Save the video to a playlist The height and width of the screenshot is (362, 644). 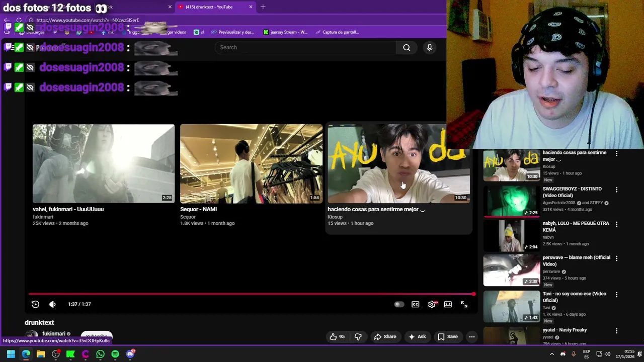coord(447,337)
